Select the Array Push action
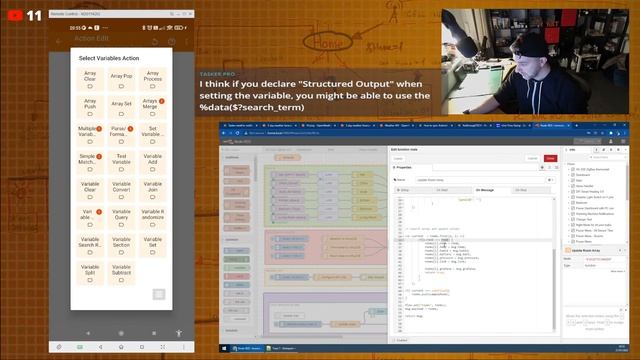 pos(90,107)
